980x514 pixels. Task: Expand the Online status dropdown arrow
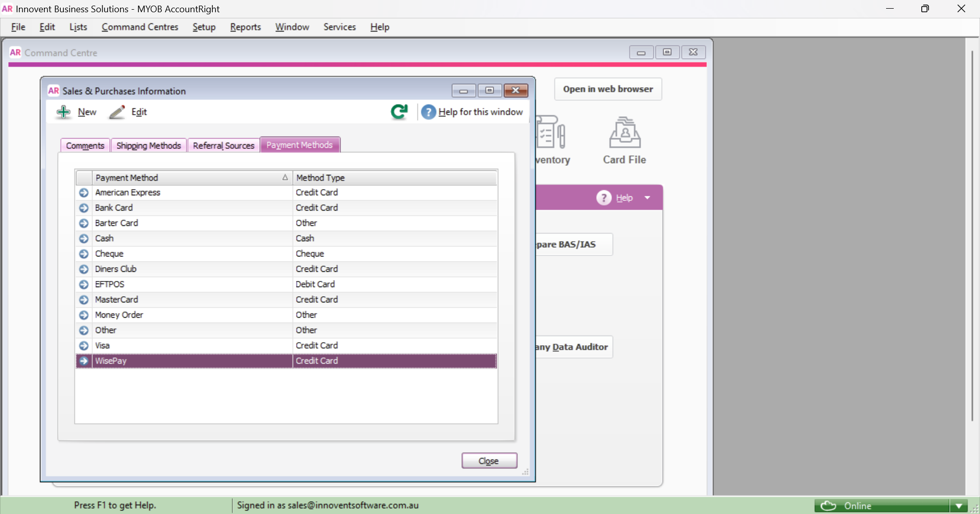(959, 506)
